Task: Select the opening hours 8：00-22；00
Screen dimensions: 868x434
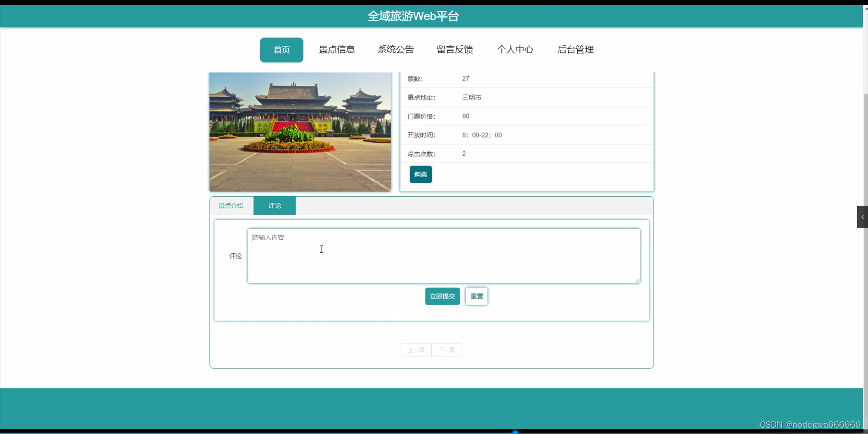Action: tap(482, 135)
